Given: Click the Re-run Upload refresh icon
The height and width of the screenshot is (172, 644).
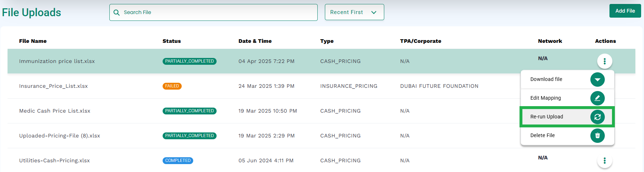Looking at the screenshot, I should tap(597, 117).
